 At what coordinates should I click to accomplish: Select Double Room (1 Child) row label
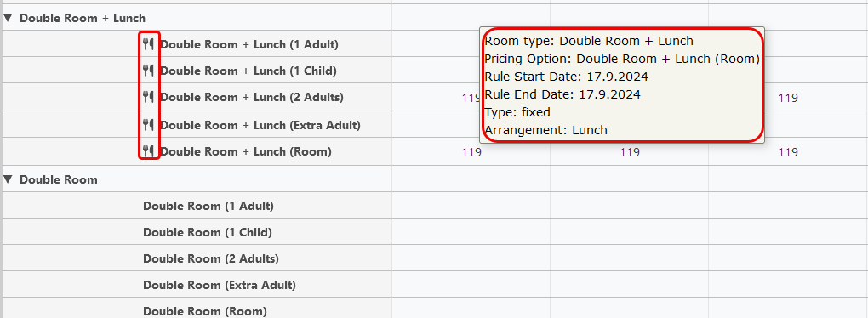point(208,232)
